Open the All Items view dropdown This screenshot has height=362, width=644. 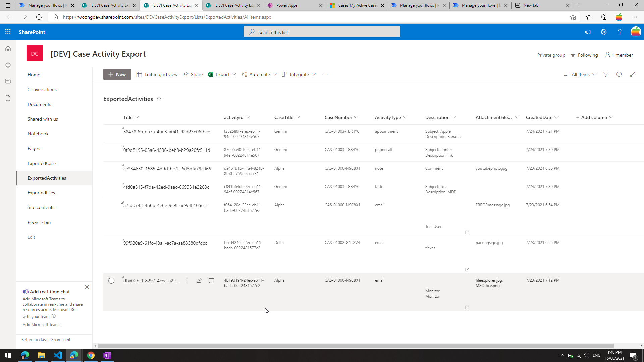coord(580,74)
